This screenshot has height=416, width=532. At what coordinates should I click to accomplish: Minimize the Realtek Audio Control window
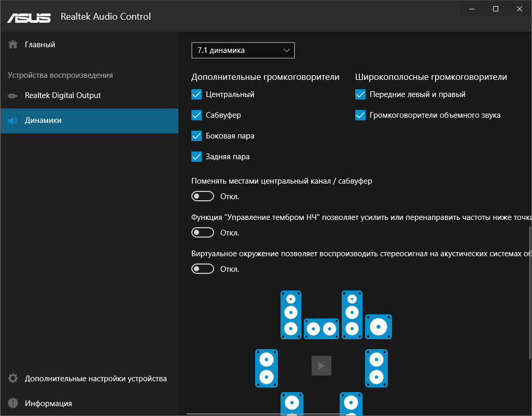click(x=472, y=9)
